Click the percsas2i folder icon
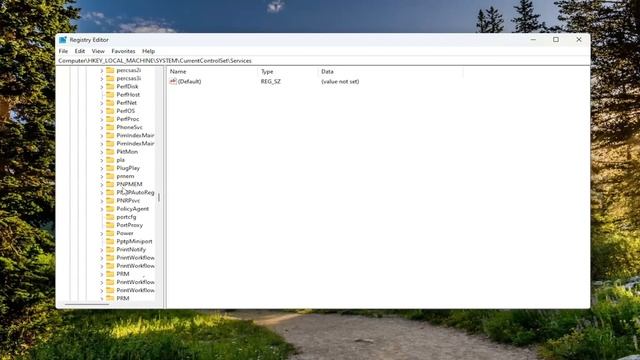The image size is (640, 360). tap(110, 70)
